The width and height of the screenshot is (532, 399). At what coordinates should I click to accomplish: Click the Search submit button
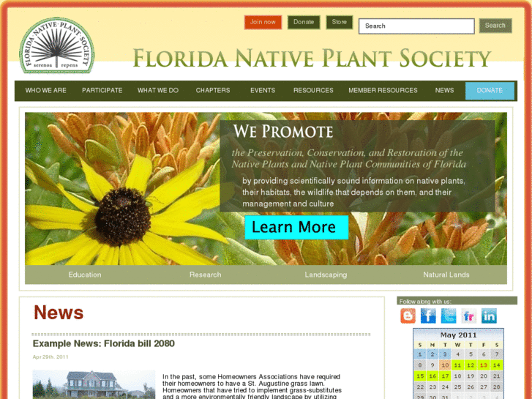coord(495,26)
